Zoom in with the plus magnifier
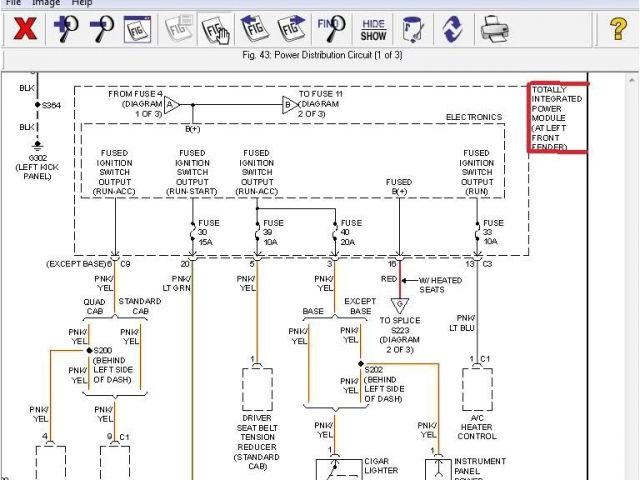The image size is (640, 480). pyautogui.click(x=67, y=29)
